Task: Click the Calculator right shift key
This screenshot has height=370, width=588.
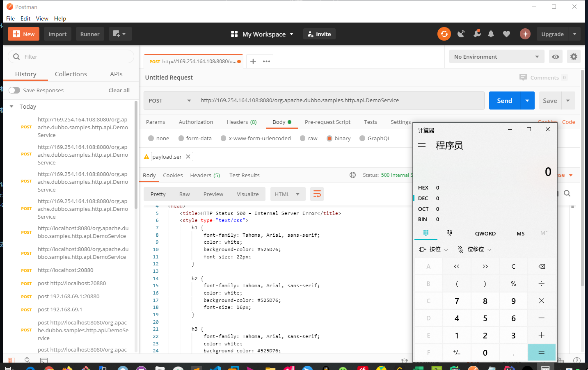Action: (485, 267)
